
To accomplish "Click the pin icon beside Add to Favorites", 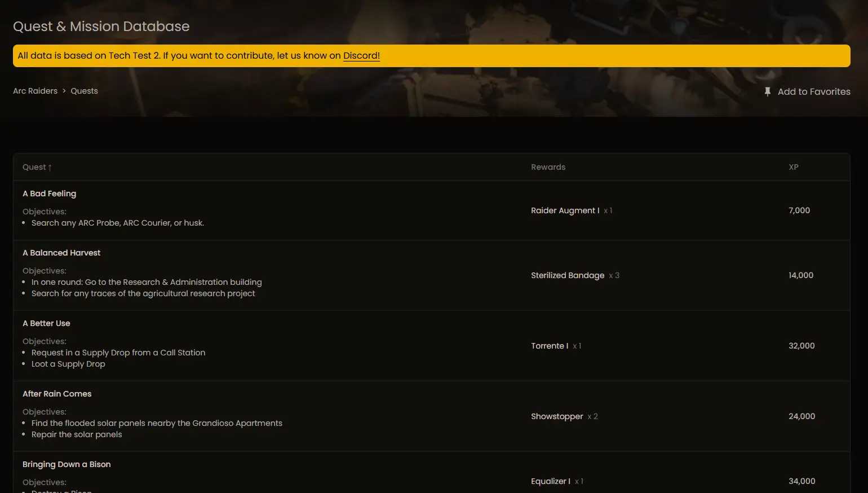I will pyautogui.click(x=767, y=91).
